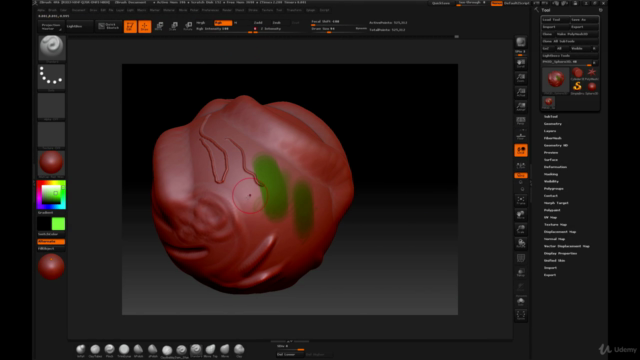This screenshot has width=640, height=360.
Task: Pick a color in the color picker square
Action: coord(51,195)
